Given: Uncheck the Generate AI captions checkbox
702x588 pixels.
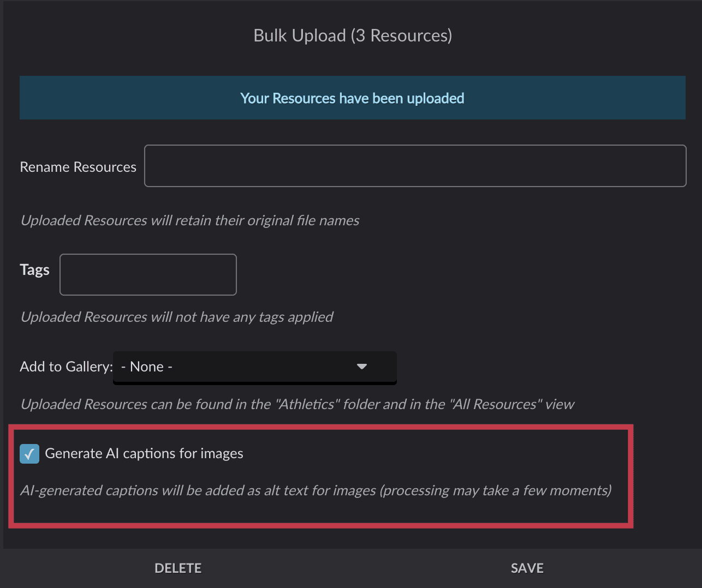Looking at the screenshot, I should (x=29, y=454).
